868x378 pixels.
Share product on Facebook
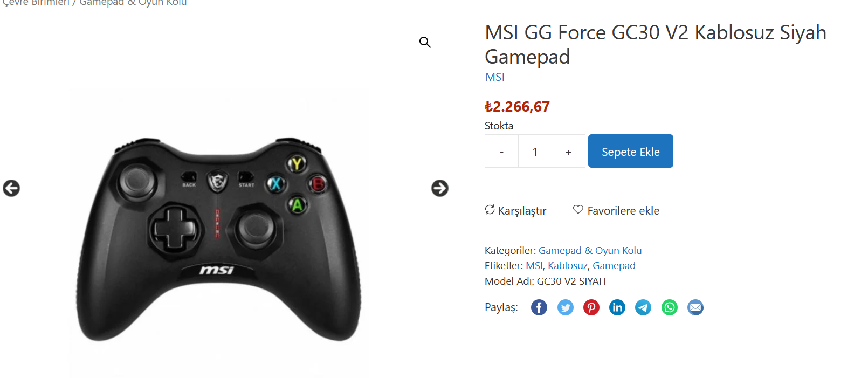[539, 307]
